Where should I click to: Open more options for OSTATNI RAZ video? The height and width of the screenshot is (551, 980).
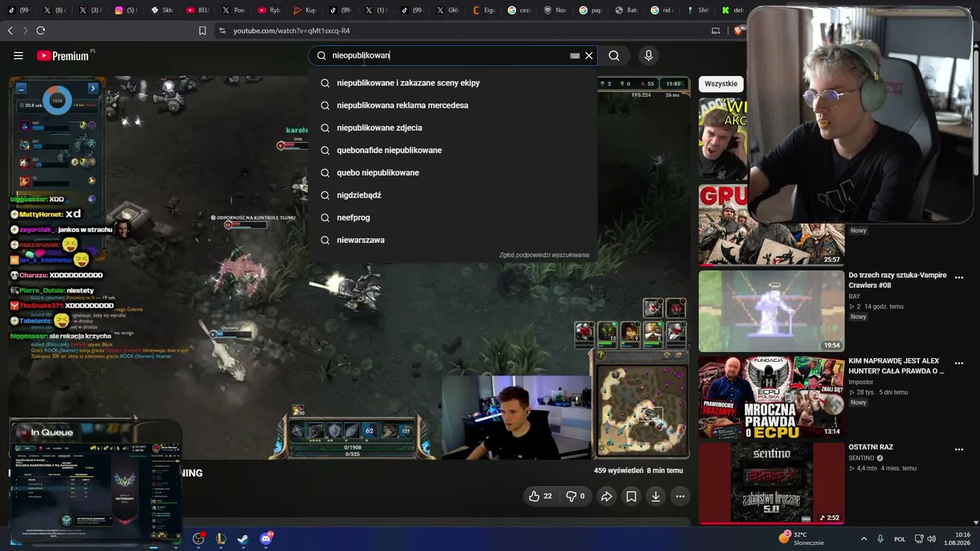pyautogui.click(x=959, y=449)
